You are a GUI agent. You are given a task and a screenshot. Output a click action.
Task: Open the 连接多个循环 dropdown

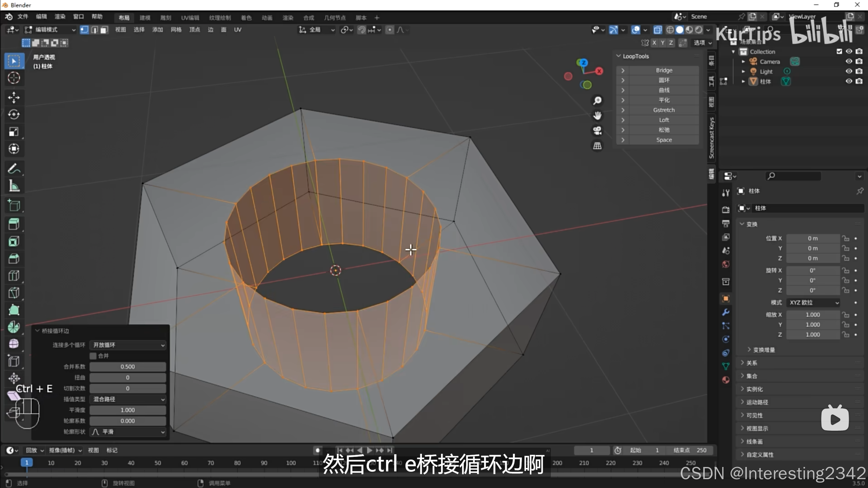point(128,345)
